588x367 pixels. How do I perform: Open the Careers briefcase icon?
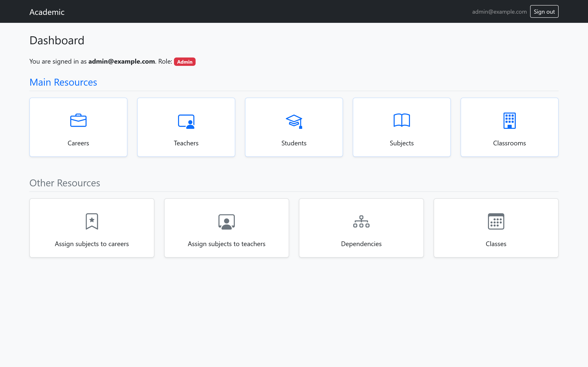78,120
